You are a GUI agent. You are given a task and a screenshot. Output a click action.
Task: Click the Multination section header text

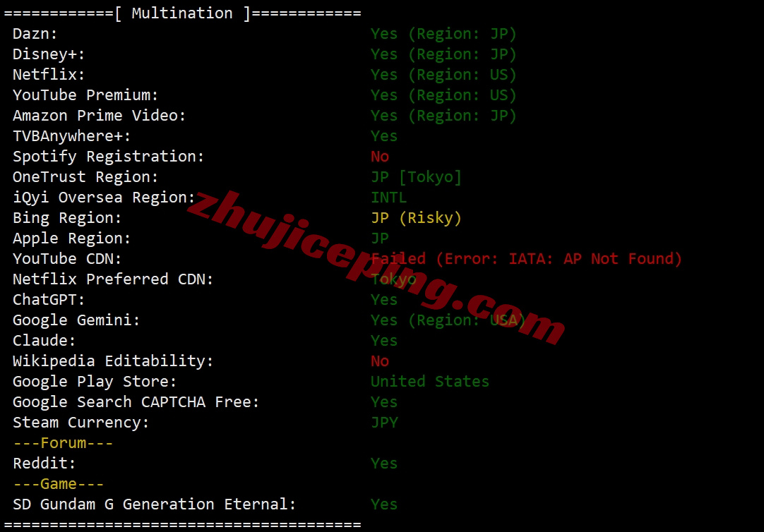pos(182,13)
